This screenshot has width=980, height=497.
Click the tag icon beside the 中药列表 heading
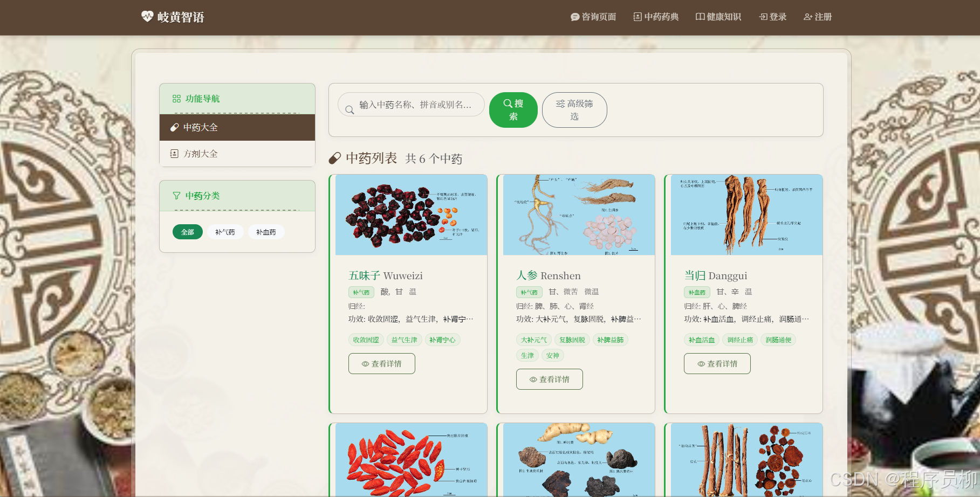point(334,158)
